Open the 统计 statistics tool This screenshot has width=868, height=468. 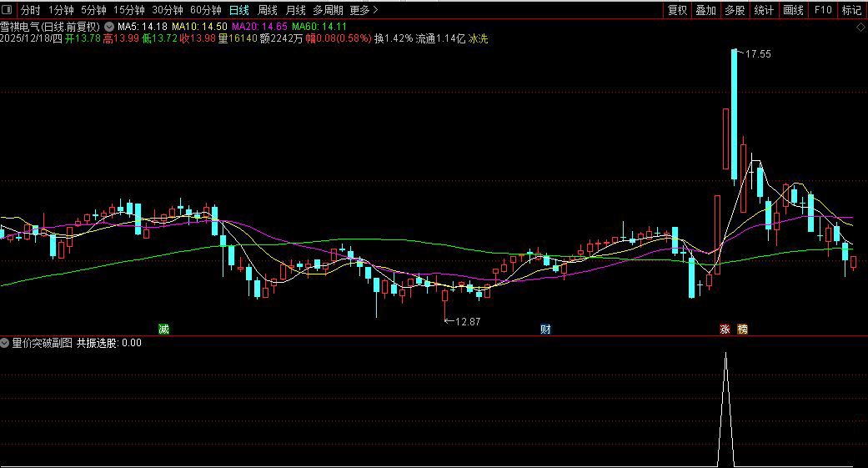click(765, 10)
